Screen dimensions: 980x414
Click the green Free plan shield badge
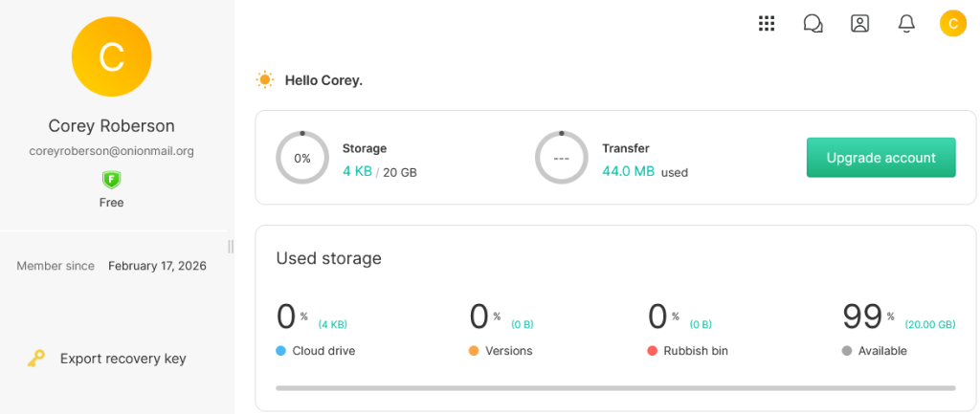112,180
